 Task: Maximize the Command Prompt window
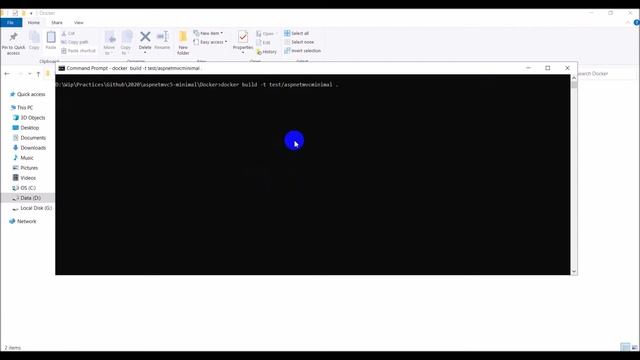548,68
